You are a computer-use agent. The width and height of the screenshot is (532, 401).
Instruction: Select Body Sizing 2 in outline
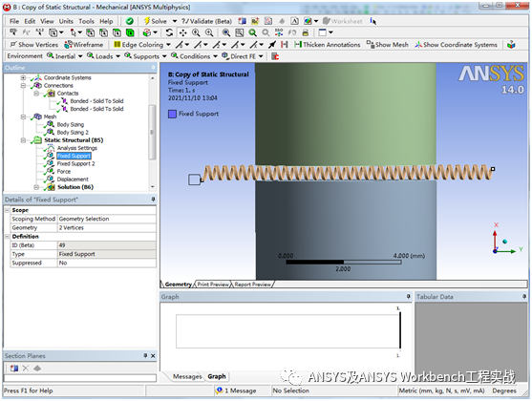73,133
